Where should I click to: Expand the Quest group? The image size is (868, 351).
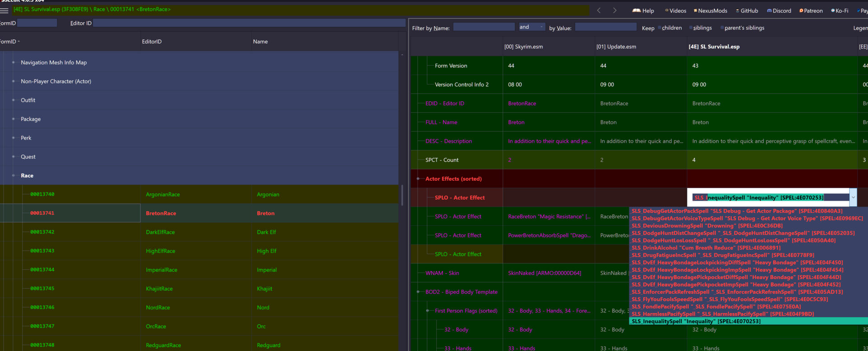pos(13,157)
